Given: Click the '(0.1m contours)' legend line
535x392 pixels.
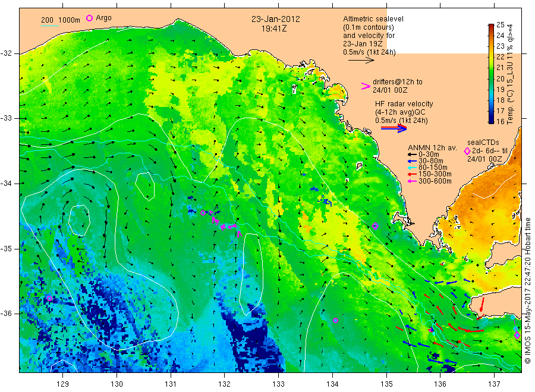Looking at the screenshot, I should point(369,27).
